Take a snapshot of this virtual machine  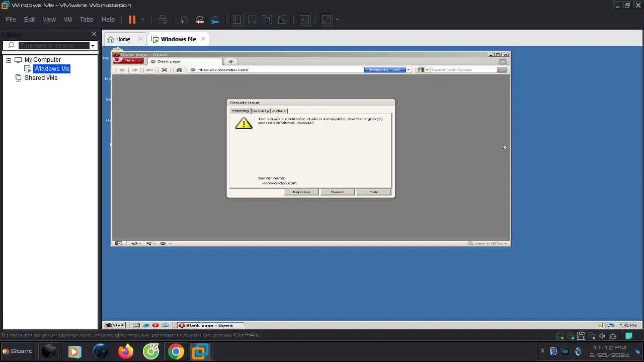184,20
